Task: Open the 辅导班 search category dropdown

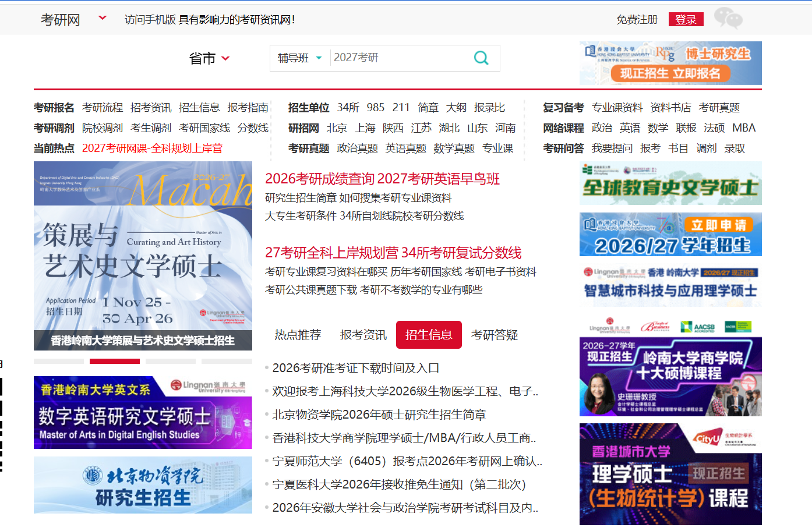Action: pyautogui.click(x=299, y=58)
